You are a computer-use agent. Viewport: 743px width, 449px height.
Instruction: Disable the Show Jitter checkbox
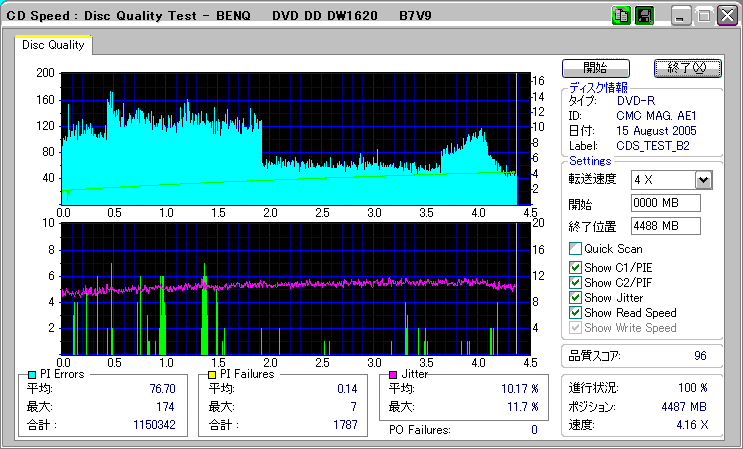click(x=575, y=298)
